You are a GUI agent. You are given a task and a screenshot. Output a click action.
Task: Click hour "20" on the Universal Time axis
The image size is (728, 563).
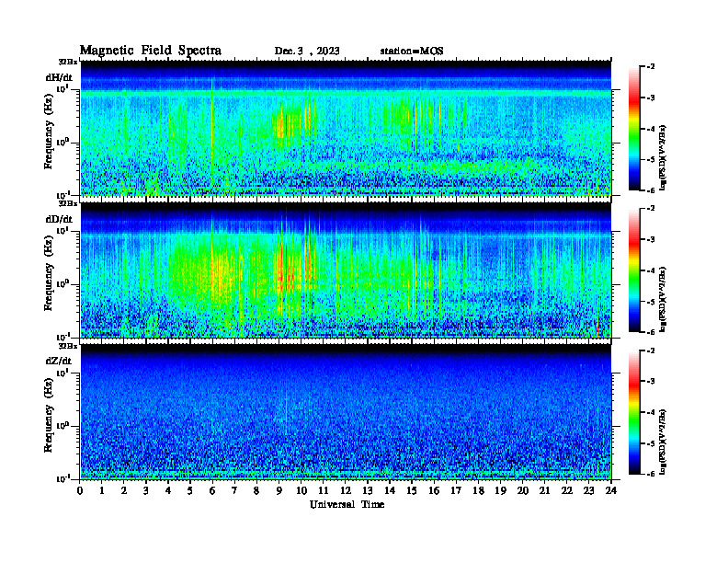click(523, 491)
